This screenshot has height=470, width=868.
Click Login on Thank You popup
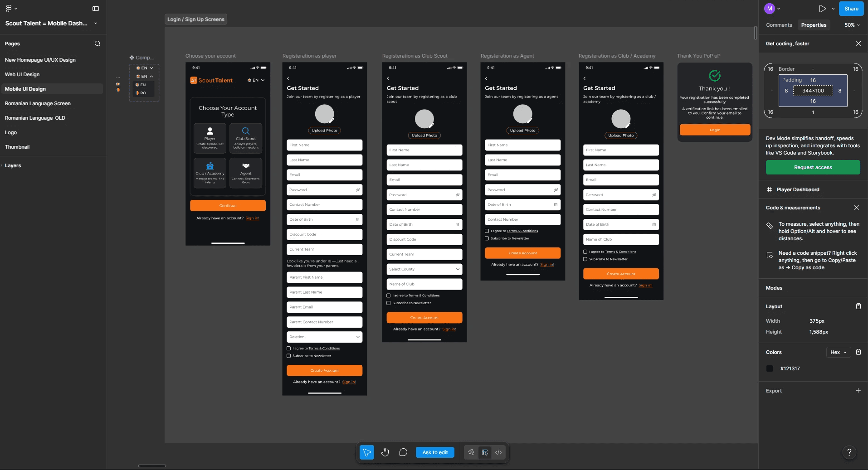point(715,130)
